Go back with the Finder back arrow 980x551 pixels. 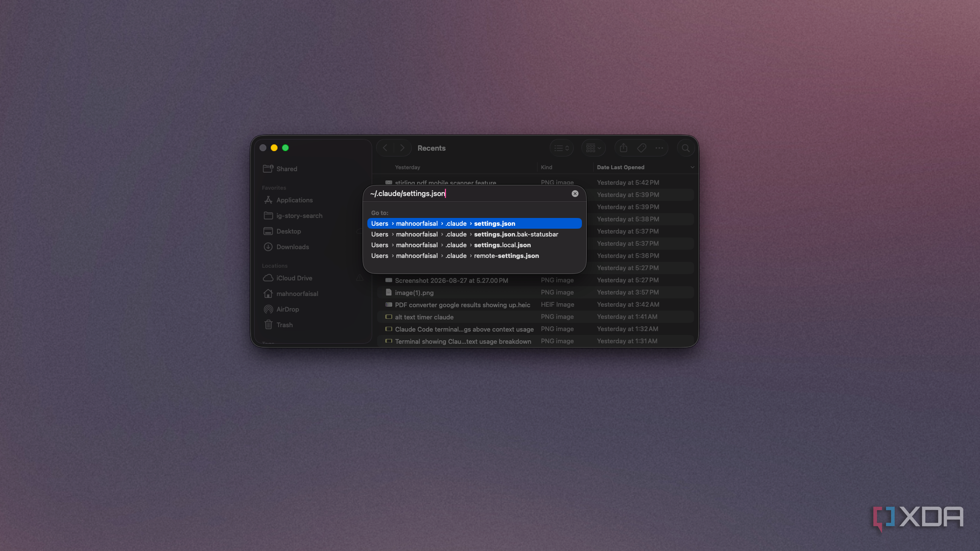[385, 148]
